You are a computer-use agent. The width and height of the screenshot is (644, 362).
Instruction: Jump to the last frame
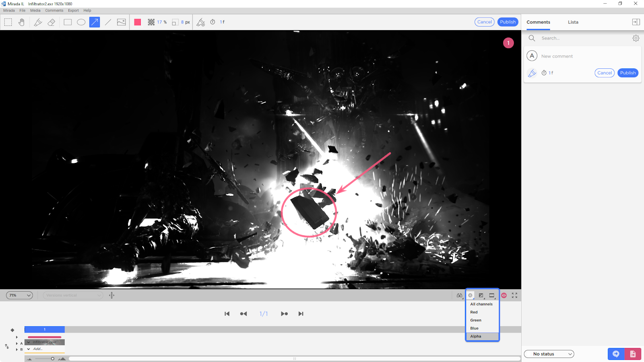coord(301,314)
